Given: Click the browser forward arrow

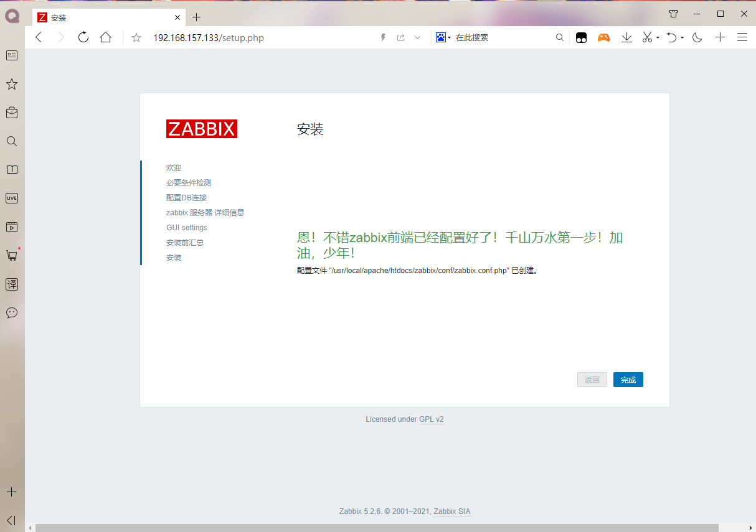Looking at the screenshot, I should [61, 37].
